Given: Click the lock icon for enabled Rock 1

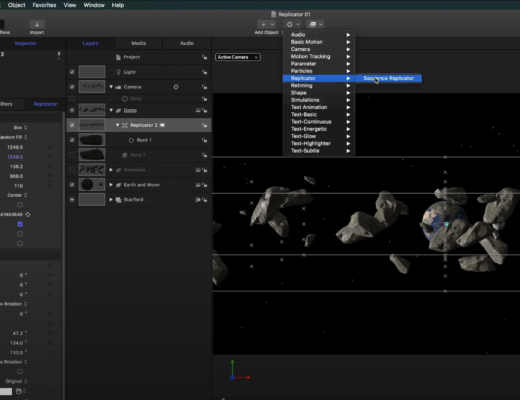Looking at the screenshot, I should pos(204,140).
